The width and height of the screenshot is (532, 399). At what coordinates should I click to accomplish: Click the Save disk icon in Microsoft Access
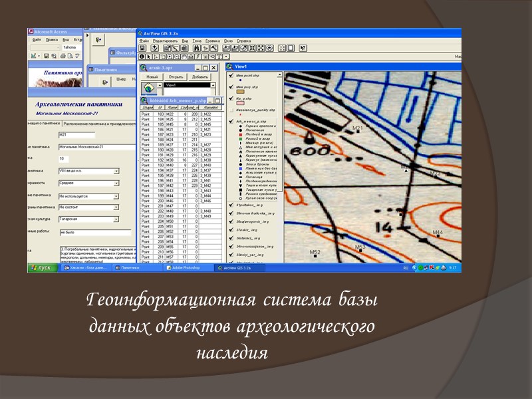[x=47, y=56]
